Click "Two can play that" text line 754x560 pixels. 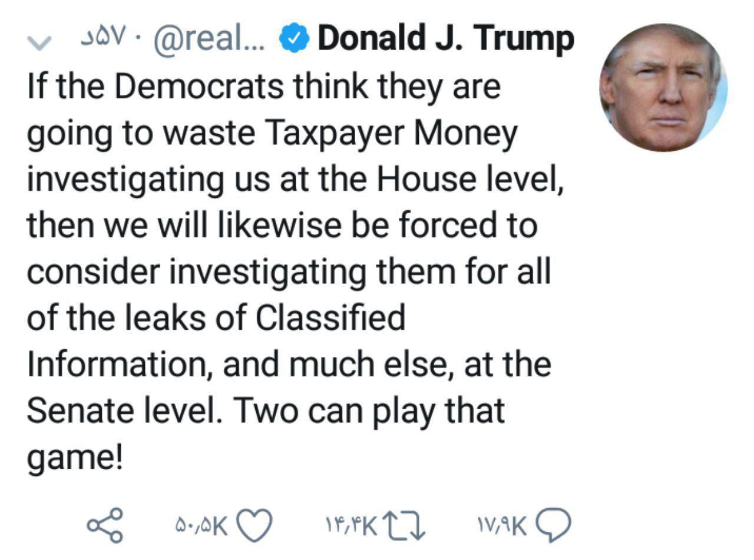click(x=369, y=410)
